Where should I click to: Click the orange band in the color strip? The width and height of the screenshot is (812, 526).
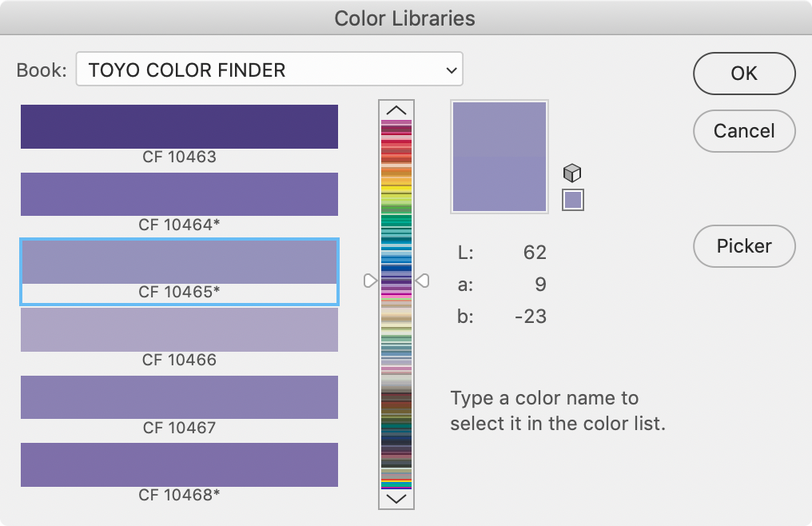[x=396, y=172]
